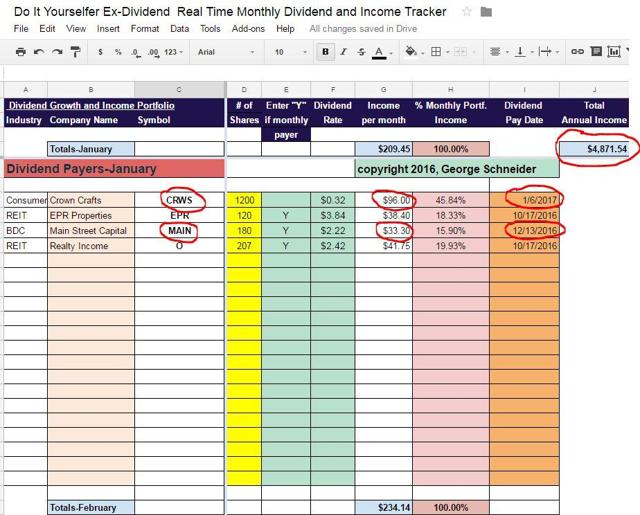Image resolution: width=640 pixels, height=515 pixels.
Task: Format as currency with dollar icon
Action: [x=100, y=52]
